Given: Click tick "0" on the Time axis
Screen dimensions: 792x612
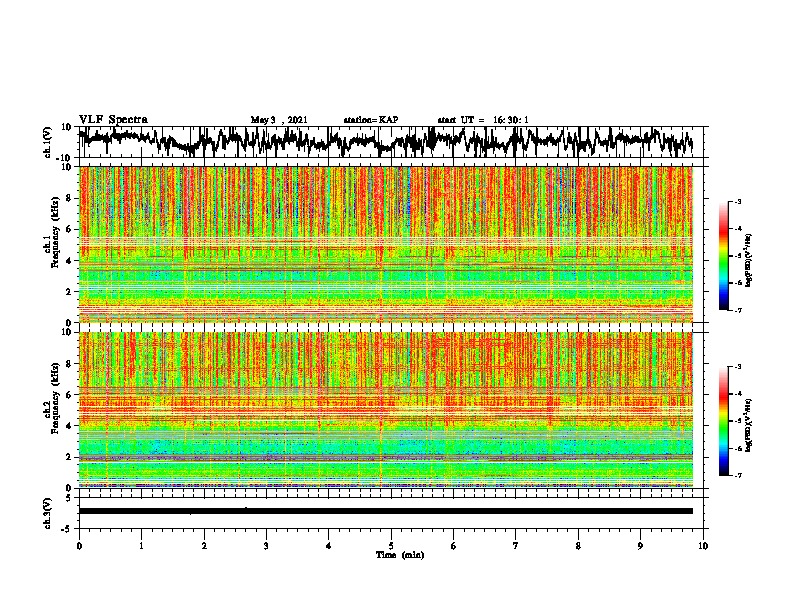Looking at the screenshot, I should [x=79, y=546].
